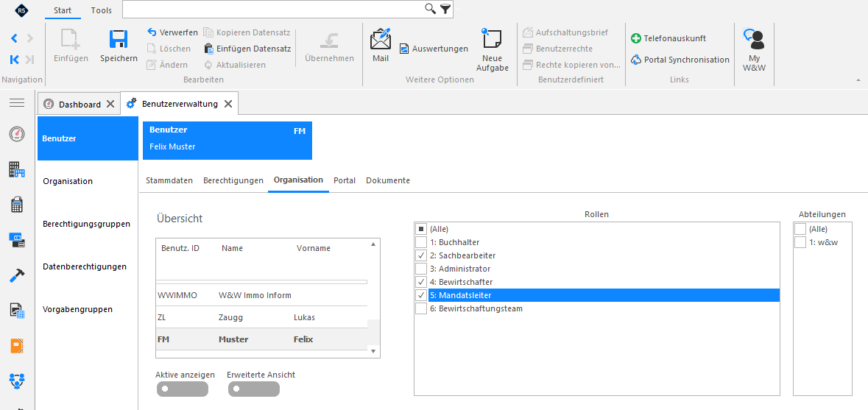Jump to last record arrow
Image resolution: width=868 pixels, height=410 pixels.
pos(30,59)
